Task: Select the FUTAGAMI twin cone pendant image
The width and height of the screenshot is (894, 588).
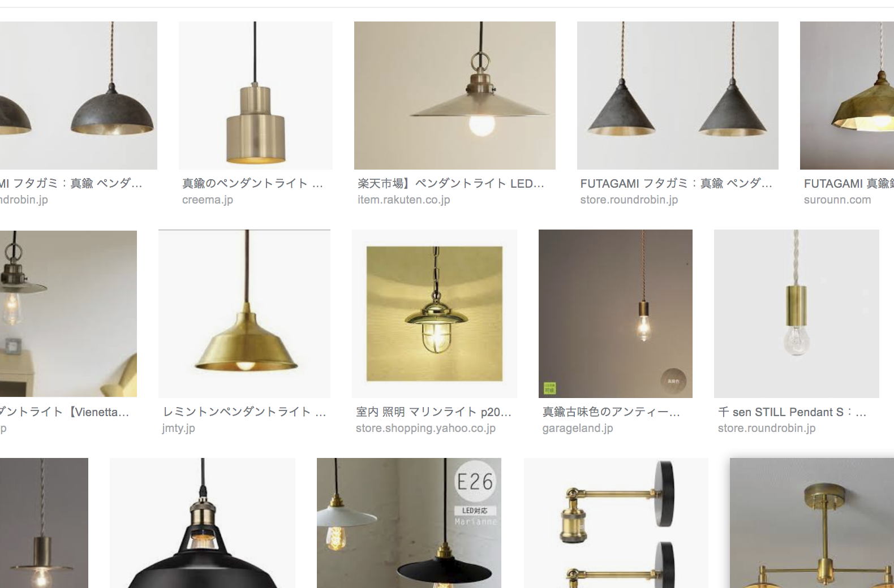Action: [677, 96]
